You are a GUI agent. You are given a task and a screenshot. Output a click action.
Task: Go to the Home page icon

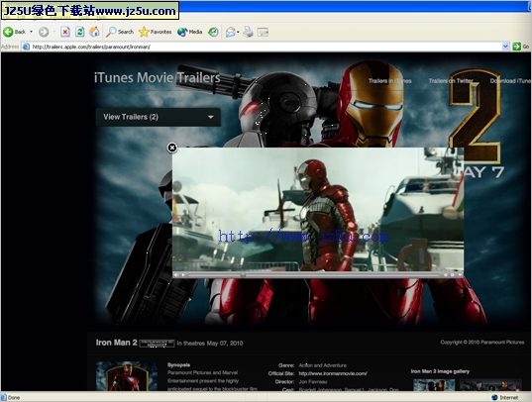coord(94,32)
